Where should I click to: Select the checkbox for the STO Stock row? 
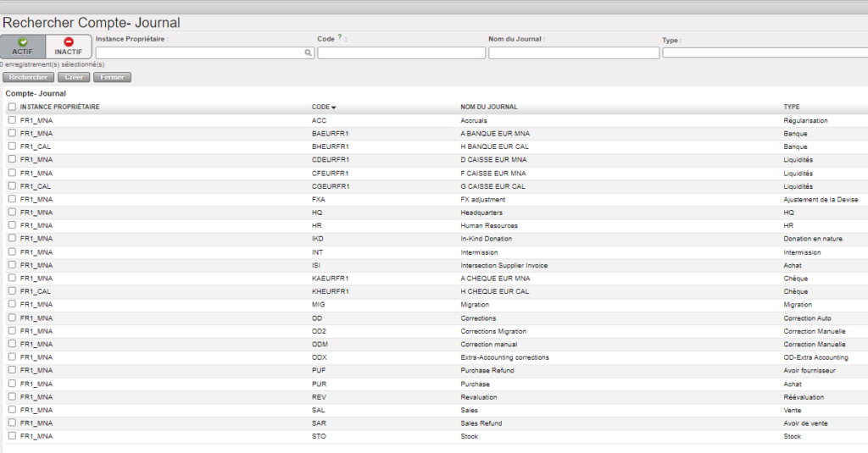coord(12,436)
